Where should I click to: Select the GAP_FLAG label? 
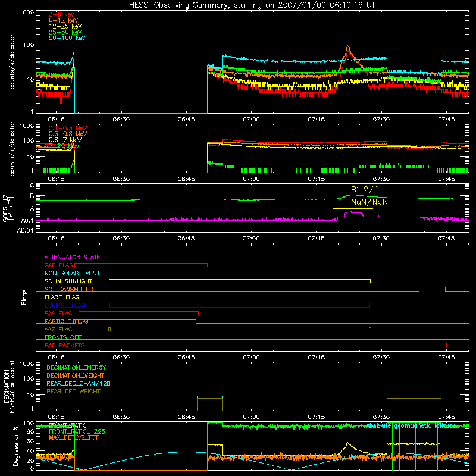(59, 265)
